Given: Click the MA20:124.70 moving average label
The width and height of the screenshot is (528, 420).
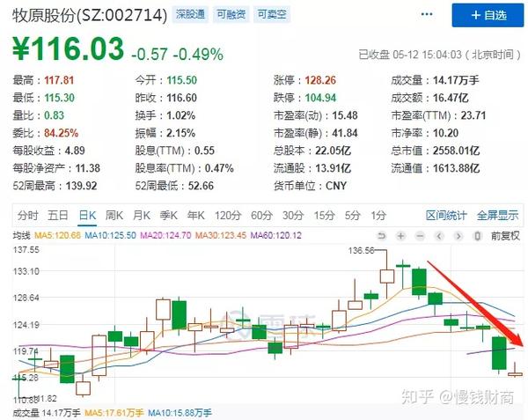Looking at the screenshot, I should pos(165,235).
